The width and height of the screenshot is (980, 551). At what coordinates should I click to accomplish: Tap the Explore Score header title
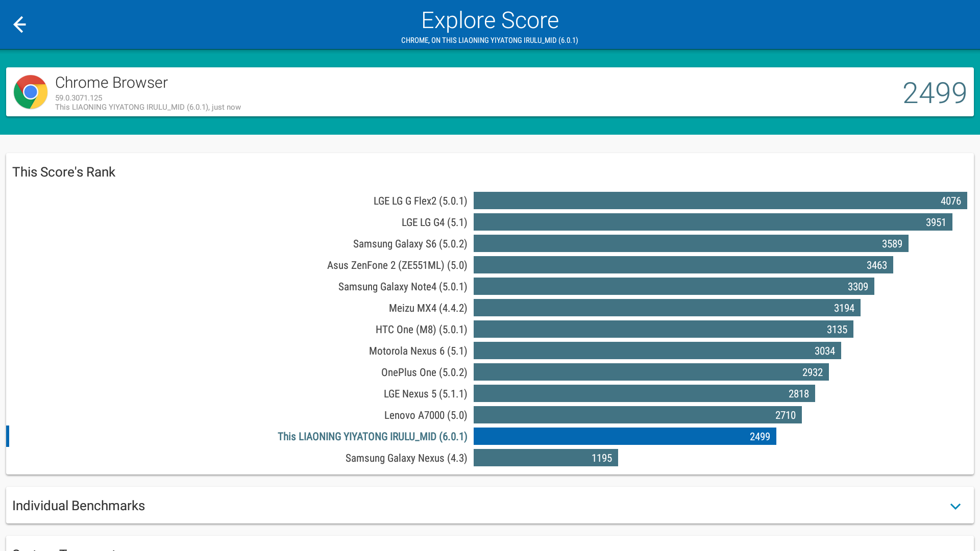489,21
